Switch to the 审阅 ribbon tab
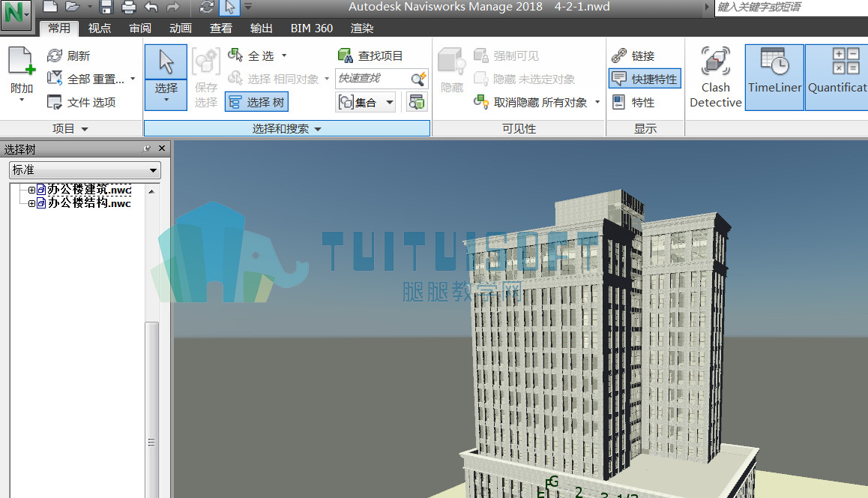 140,28
